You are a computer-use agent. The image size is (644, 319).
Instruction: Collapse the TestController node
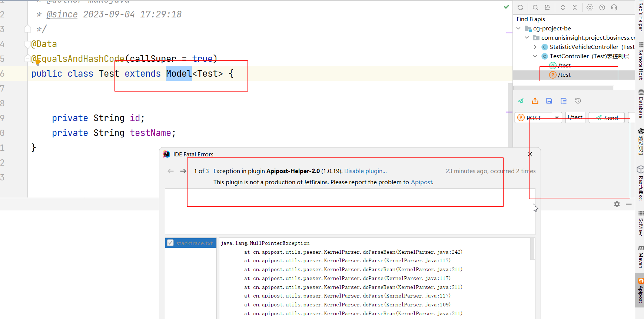(x=535, y=56)
